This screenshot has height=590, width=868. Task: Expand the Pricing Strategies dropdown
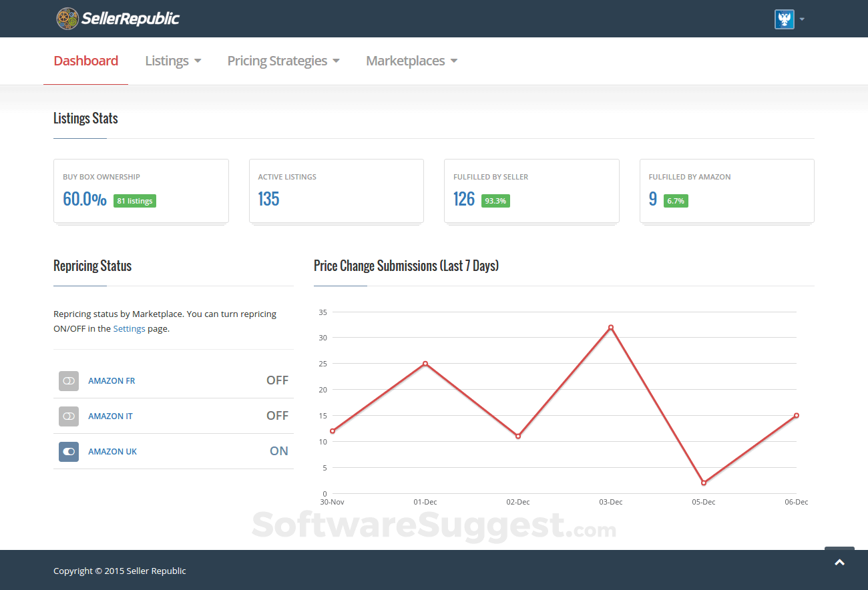[283, 61]
